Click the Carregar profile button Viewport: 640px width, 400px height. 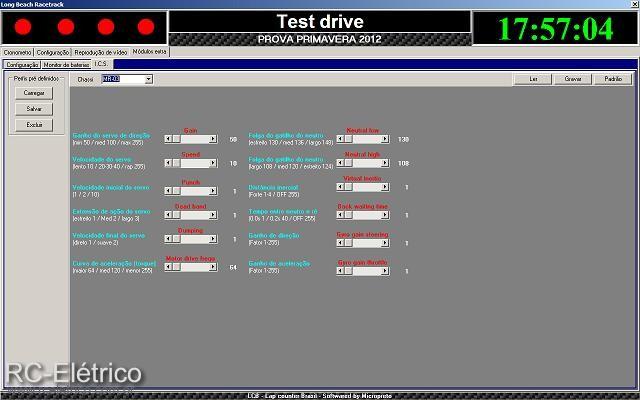point(34,93)
